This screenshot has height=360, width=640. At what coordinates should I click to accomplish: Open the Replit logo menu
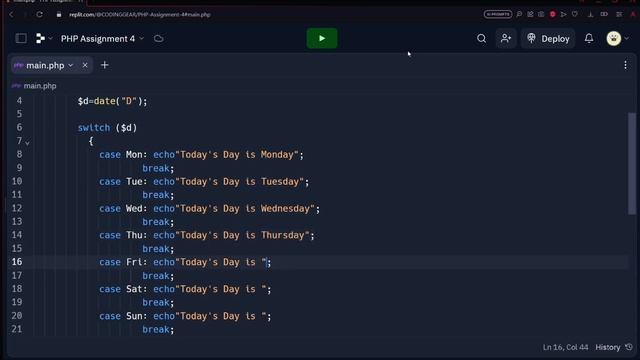(x=40, y=38)
